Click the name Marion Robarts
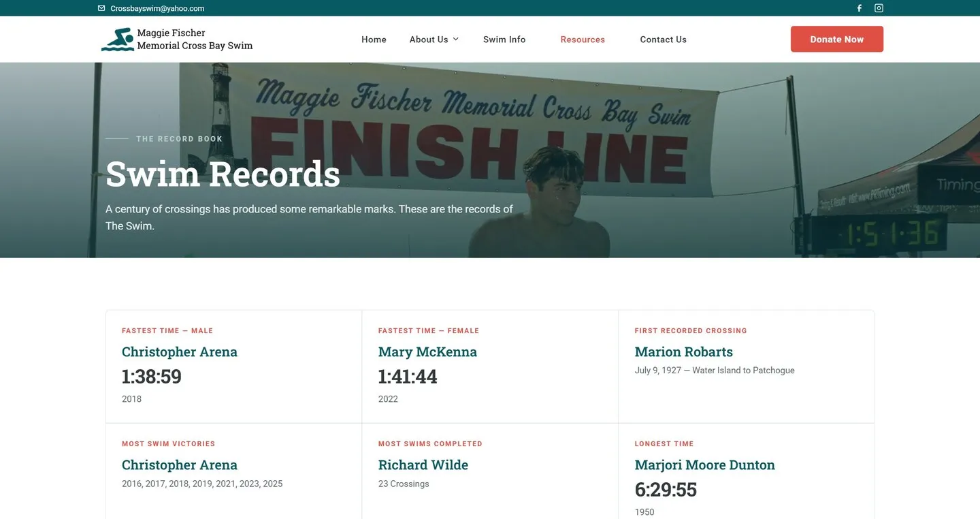 coord(684,352)
